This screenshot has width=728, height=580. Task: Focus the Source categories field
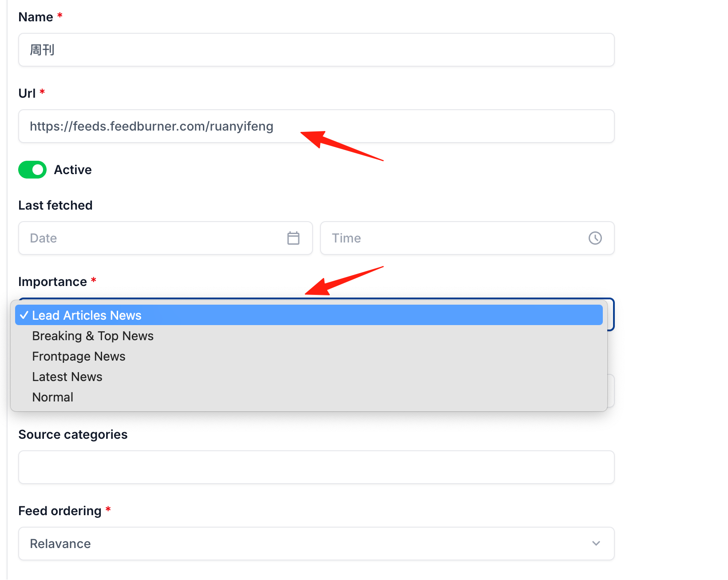click(316, 467)
